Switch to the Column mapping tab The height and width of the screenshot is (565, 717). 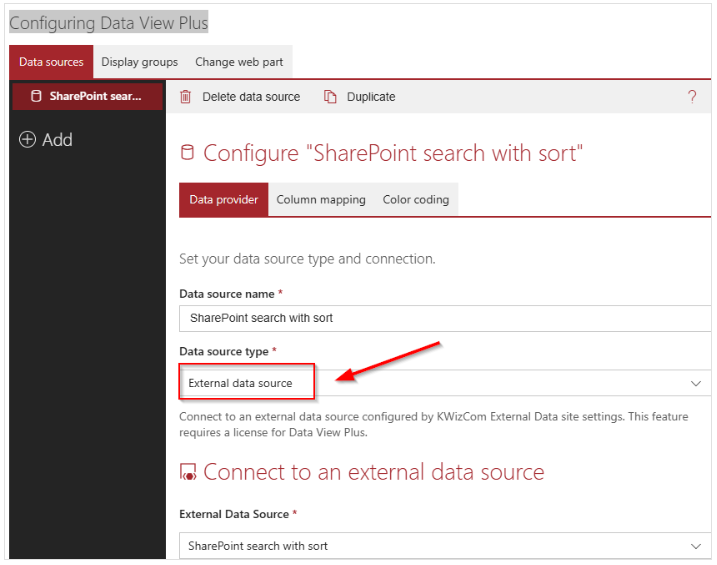coord(321,200)
